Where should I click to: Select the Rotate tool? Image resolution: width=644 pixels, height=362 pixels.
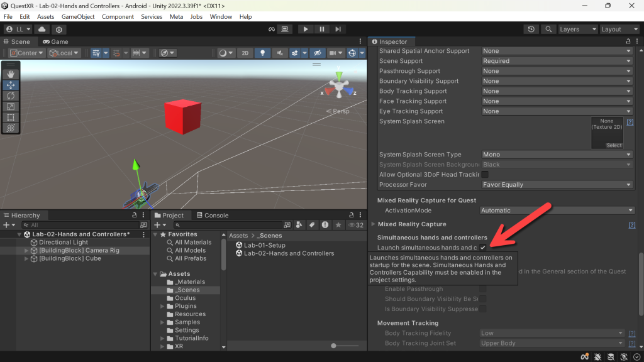coord(11,96)
